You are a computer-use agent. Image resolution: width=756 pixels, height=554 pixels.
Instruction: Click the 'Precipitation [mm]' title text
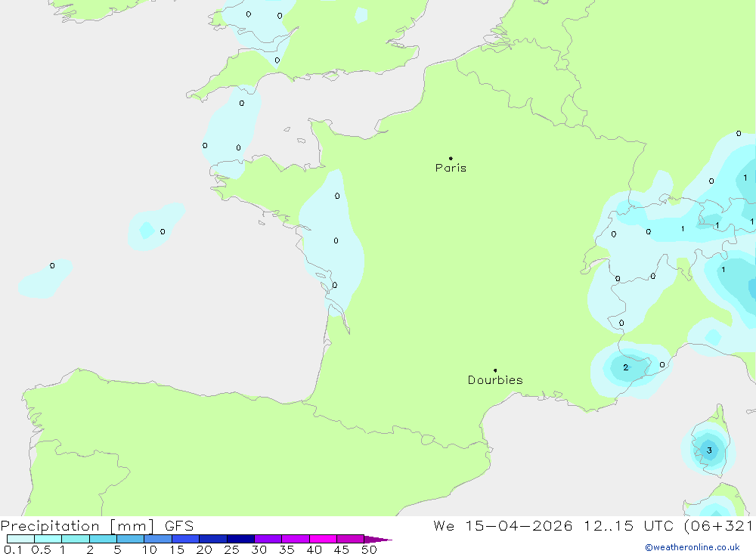pos(77,525)
